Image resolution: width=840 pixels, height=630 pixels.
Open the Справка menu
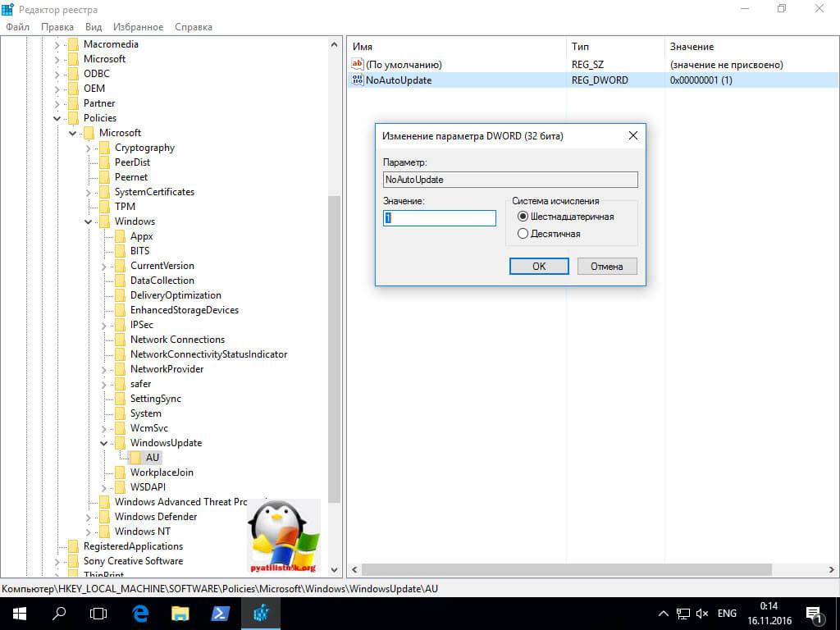pos(194,27)
